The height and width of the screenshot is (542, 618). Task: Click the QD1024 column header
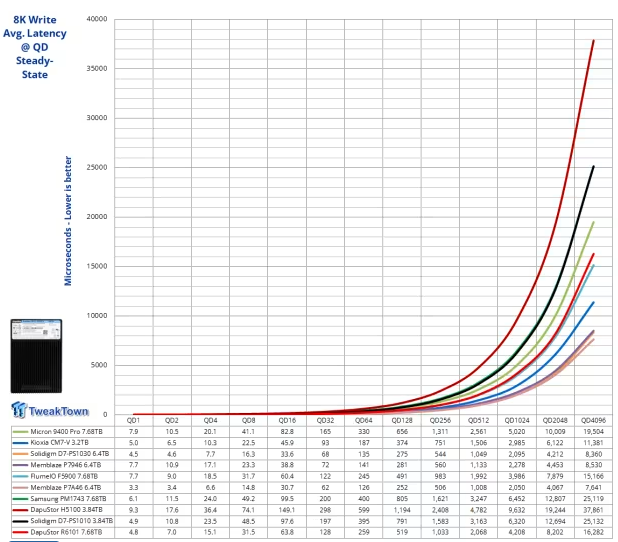(517, 420)
